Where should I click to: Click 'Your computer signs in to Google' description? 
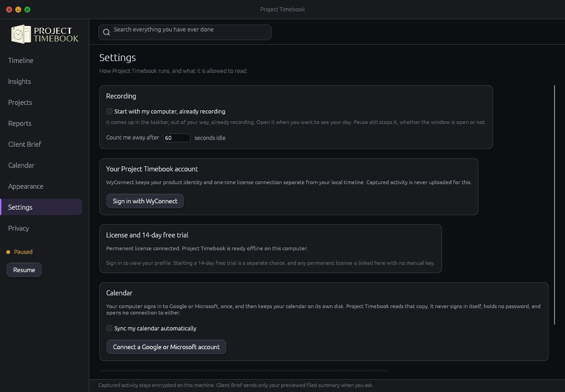pos(324,309)
